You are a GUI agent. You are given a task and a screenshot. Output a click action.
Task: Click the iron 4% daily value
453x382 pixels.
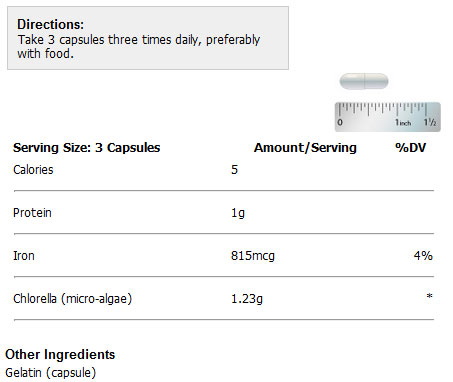click(423, 256)
